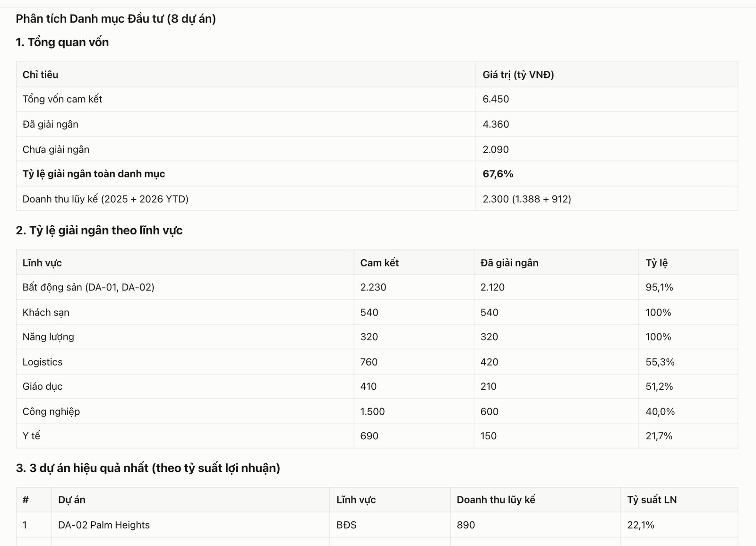
Task: Select the '1. Tổng quan vốn' section heading
Action: (x=62, y=43)
